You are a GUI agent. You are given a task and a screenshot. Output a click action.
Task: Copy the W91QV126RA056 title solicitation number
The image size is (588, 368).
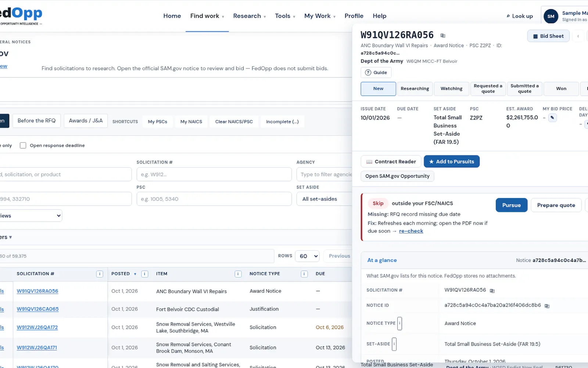click(443, 36)
